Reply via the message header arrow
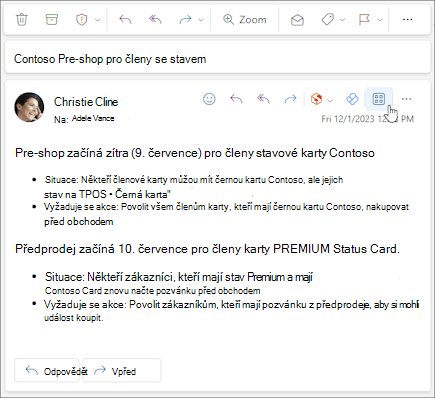This screenshot has width=435, height=398. [x=236, y=99]
